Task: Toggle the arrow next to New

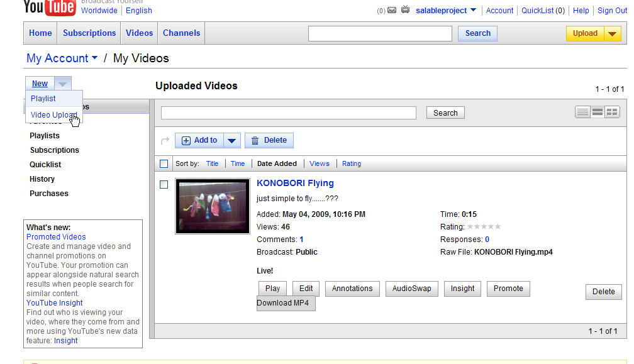Action: (63, 84)
